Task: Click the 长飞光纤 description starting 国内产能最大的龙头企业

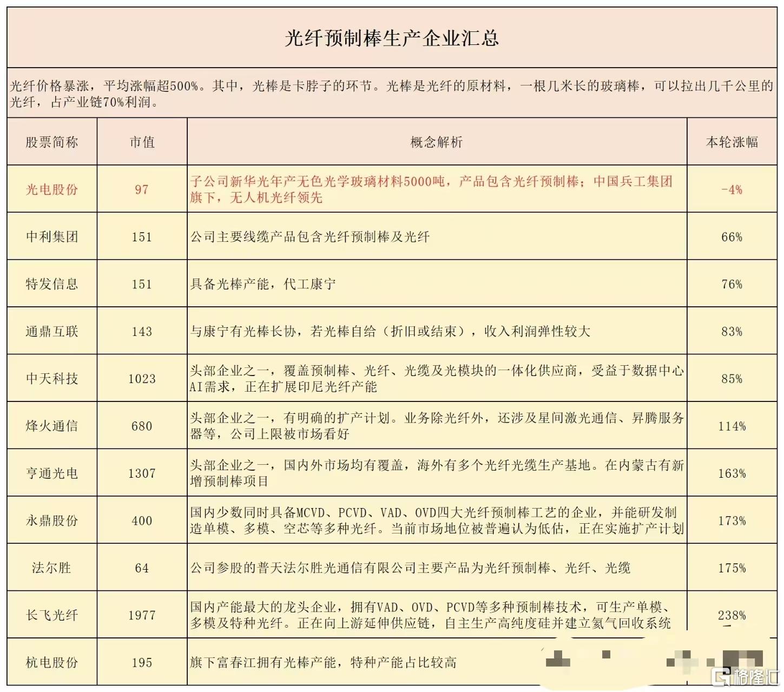Action: click(431, 615)
